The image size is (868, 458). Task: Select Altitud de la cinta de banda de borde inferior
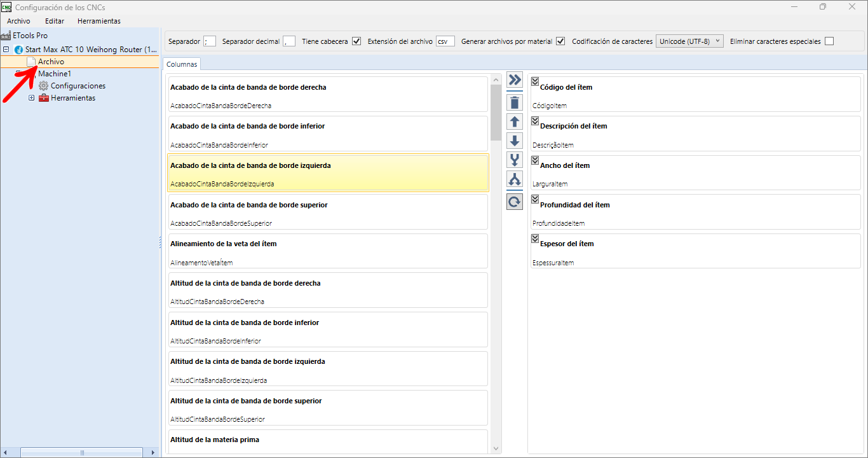tap(327, 330)
